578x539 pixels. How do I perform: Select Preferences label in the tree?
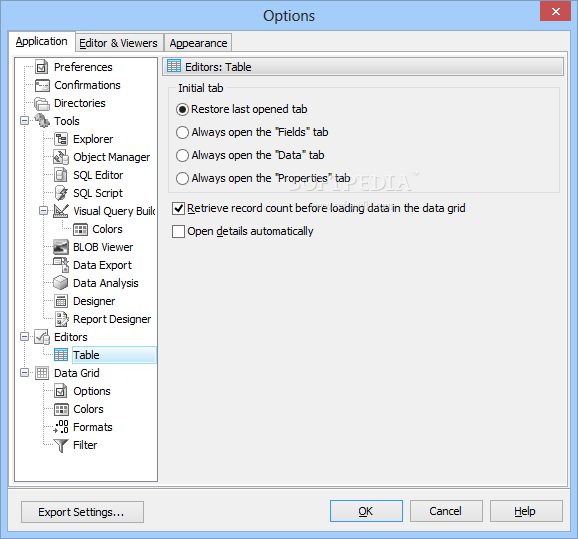(x=83, y=67)
